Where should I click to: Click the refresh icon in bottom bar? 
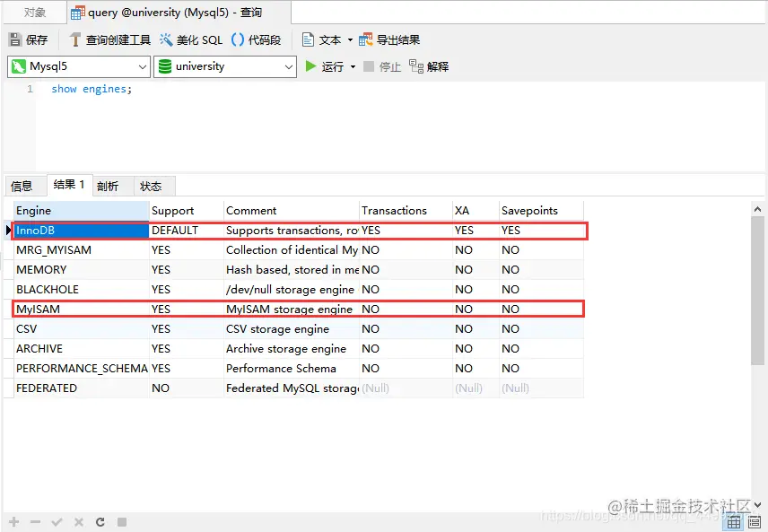(100, 522)
